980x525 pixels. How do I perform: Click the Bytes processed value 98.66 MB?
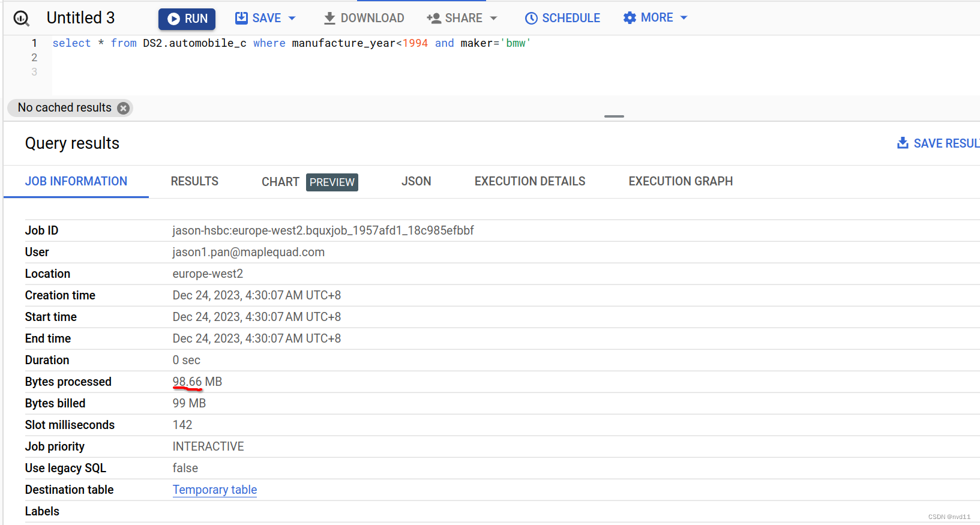click(x=197, y=382)
